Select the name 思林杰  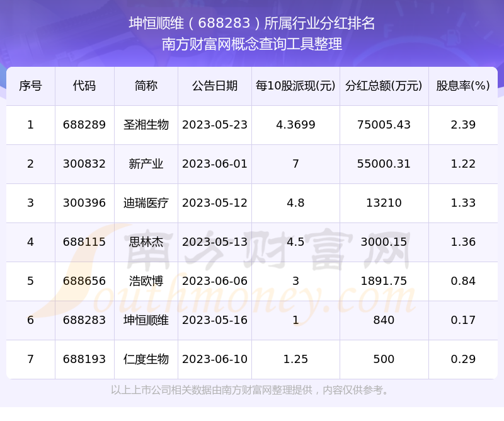[x=146, y=242]
